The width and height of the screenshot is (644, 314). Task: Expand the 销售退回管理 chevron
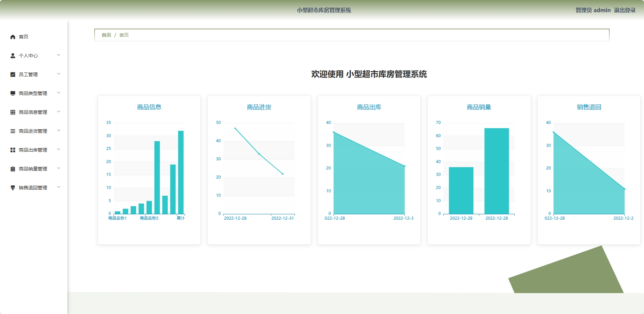point(59,187)
